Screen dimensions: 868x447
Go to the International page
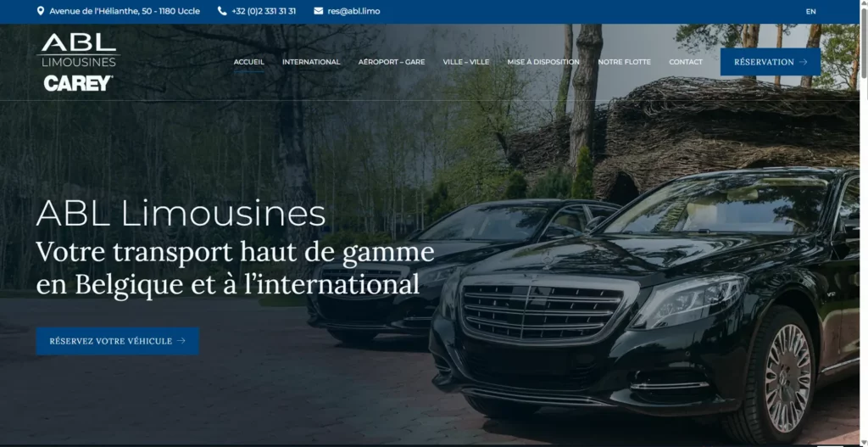pos(311,62)
